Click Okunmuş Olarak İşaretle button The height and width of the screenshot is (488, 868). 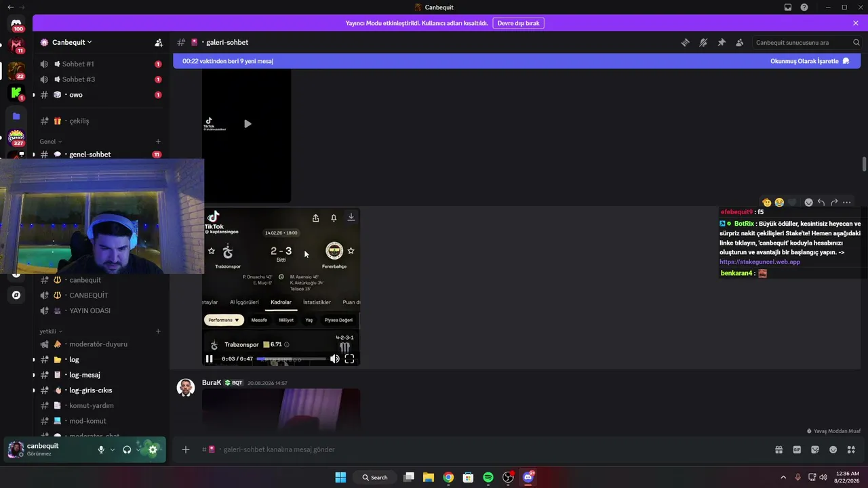tap(810, 61)
